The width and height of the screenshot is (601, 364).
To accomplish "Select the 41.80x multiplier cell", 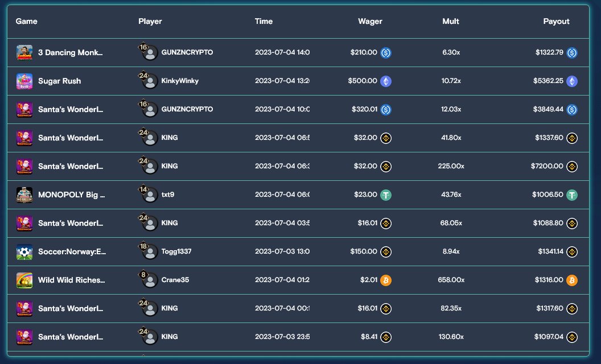I will [x=451, y=137].
